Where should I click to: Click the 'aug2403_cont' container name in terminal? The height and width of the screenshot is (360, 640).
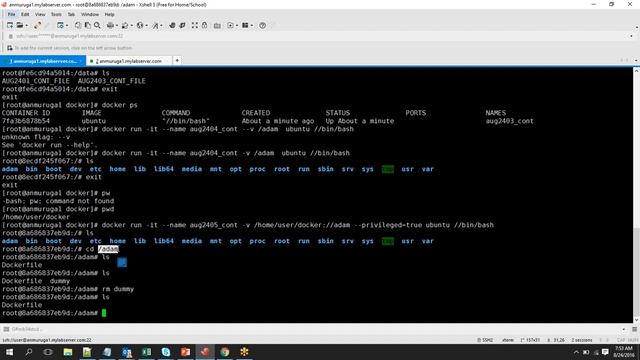(x=509, y=121)
